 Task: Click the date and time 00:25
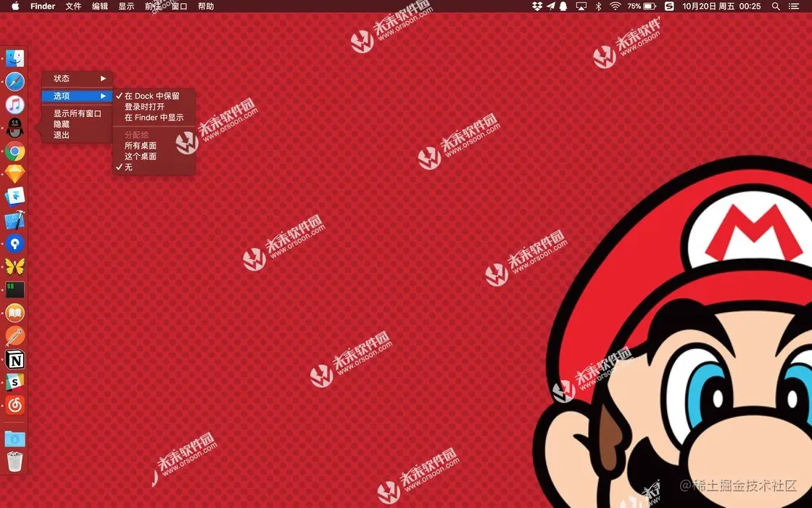(x=721, y=7)
